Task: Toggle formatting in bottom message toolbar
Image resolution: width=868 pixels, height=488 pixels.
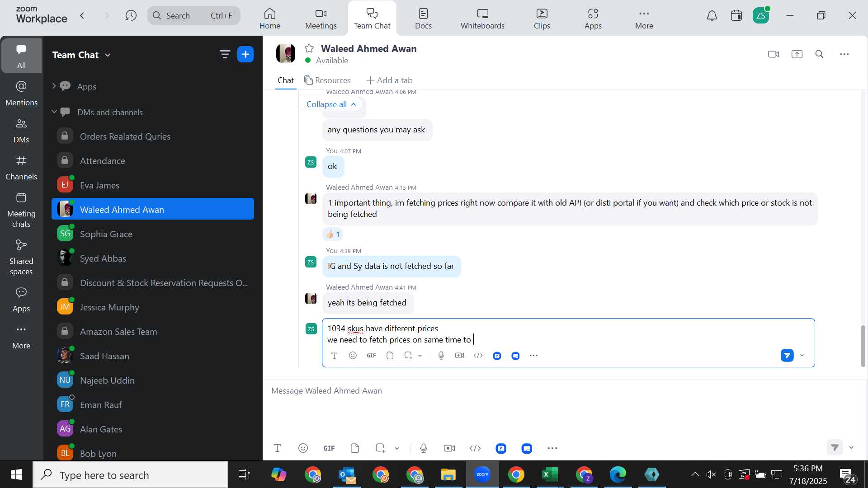Action: (278, 448)
